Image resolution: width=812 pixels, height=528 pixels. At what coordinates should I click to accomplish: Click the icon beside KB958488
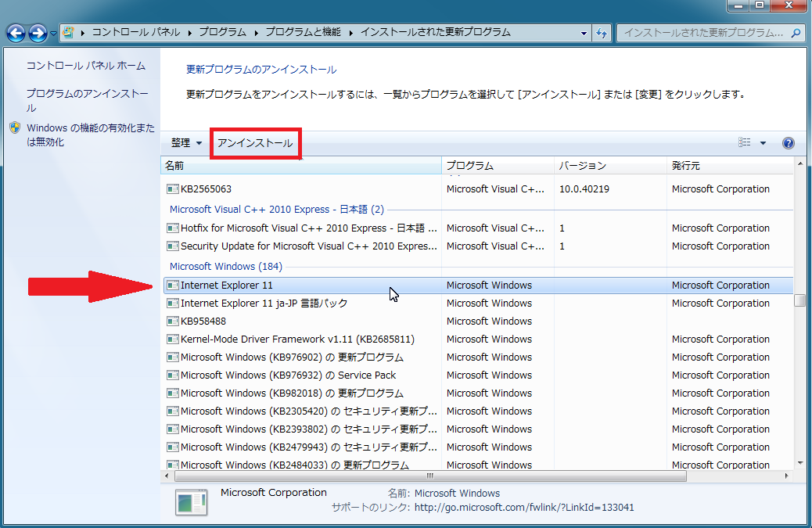pos(172,321)
